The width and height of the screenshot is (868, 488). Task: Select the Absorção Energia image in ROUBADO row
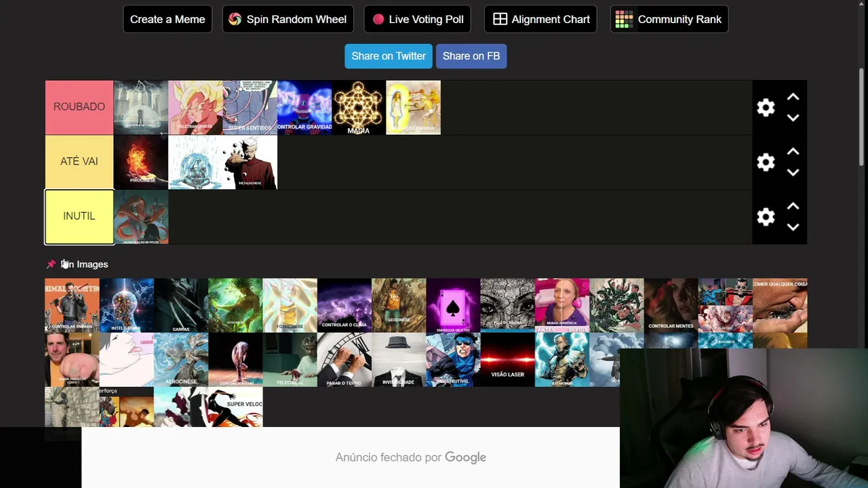click(x=413, y=107)
